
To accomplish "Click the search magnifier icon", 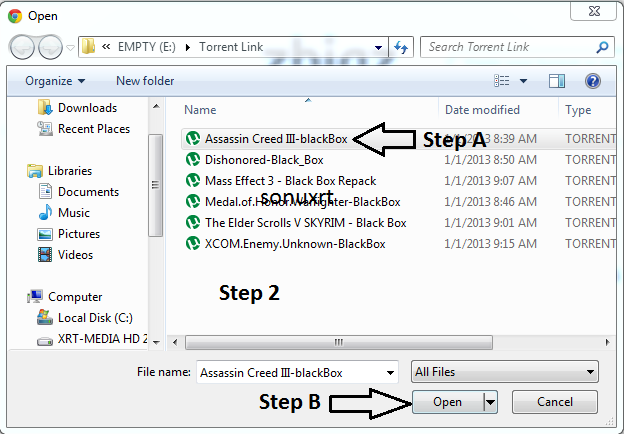I will (x=602, y=47).
